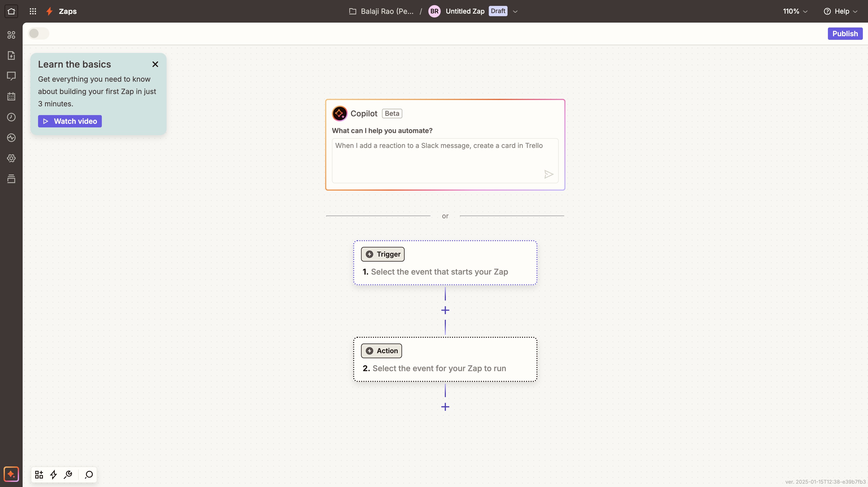The height and width of the screenshot is (487, 868).
Task: Open the 110% zoom dropdown
Action: point(795,11)
